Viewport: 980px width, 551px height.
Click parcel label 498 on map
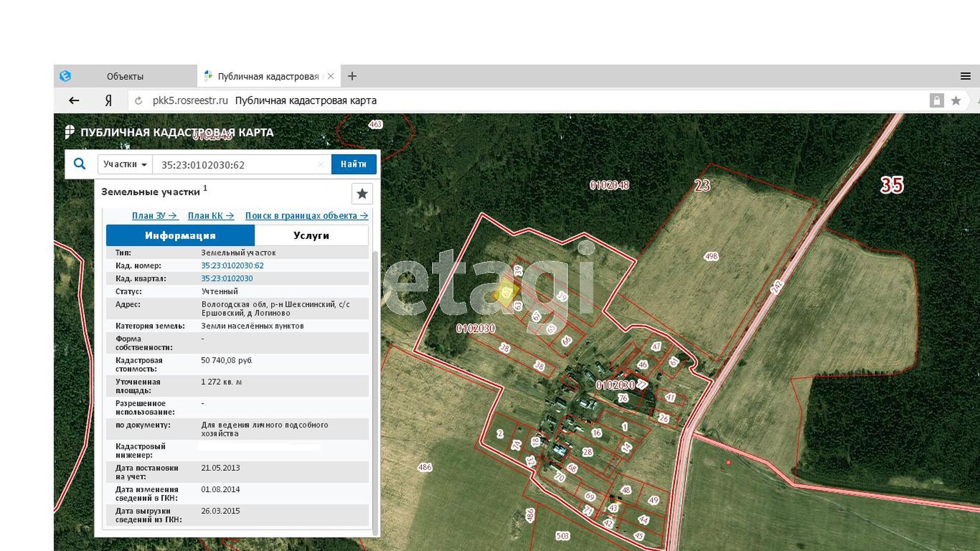pos(711,256)
